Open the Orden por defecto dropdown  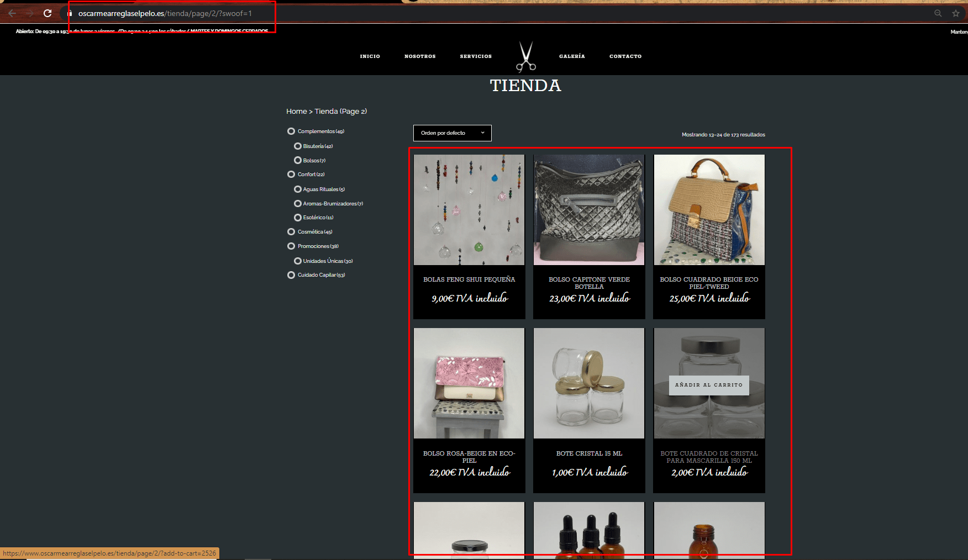pos(453,133)
